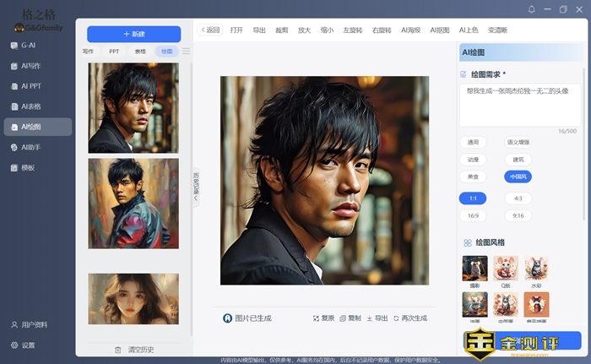Select the 16:9 aspect ratio

pos(473,215)
